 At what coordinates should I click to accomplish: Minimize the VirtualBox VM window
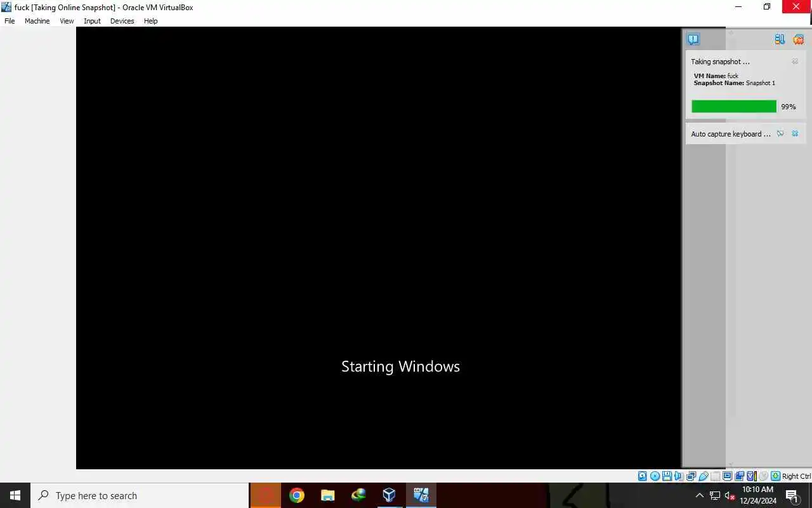coord(738,7)
